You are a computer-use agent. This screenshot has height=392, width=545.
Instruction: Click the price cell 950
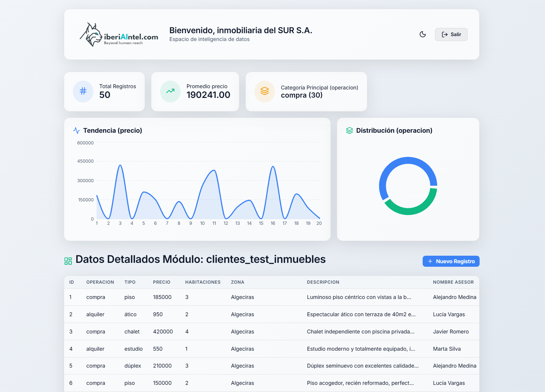[158, 314]
